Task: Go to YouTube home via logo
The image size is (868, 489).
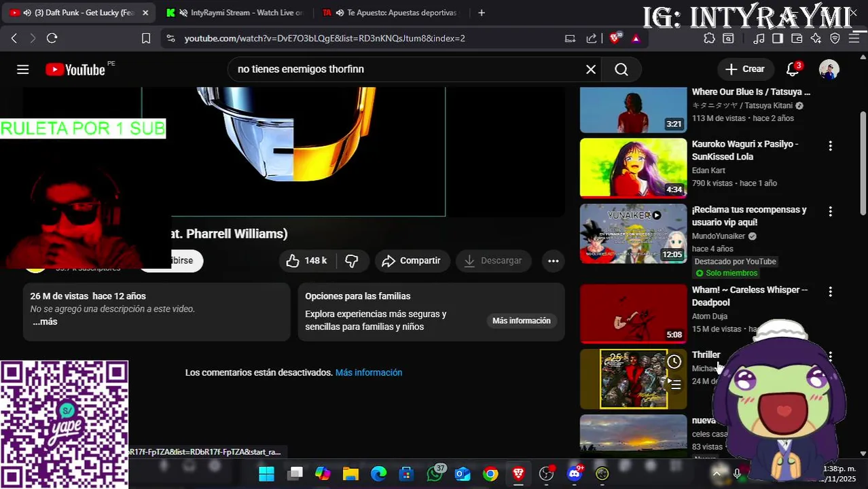Action: click(75, 69)
